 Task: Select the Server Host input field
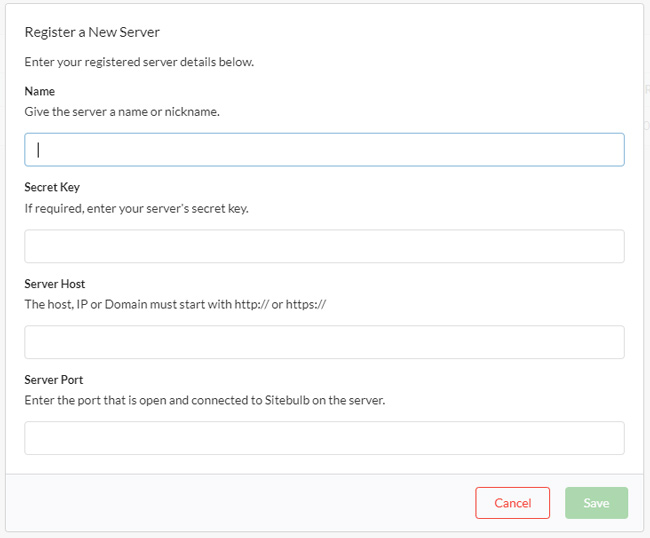(324, 342)
